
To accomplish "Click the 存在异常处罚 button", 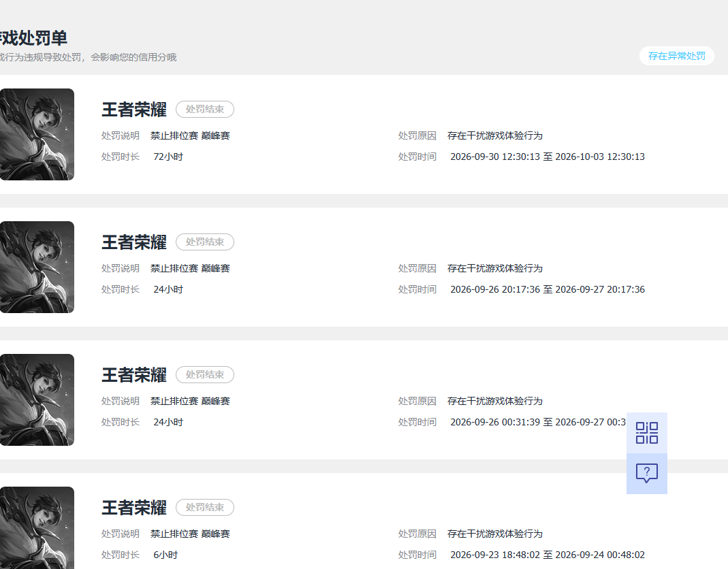I will tap(676, 56).
